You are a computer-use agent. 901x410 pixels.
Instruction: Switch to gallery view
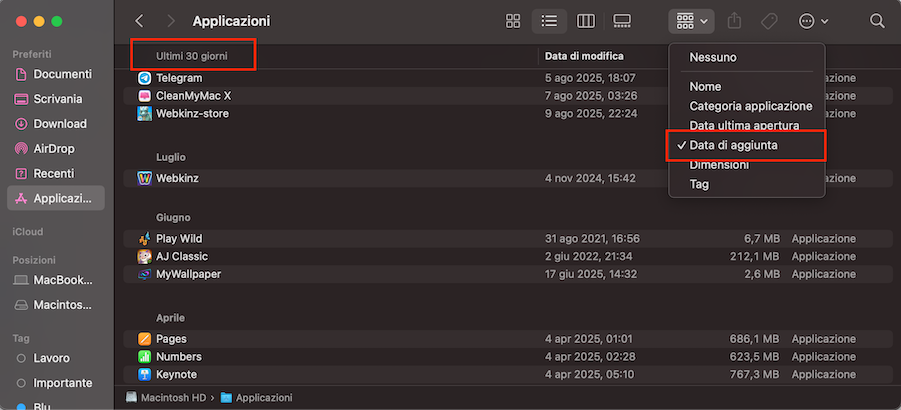622,21
